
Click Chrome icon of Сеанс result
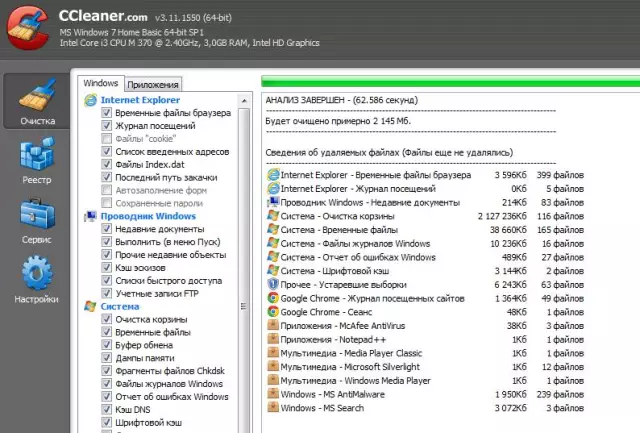[273, 312]
